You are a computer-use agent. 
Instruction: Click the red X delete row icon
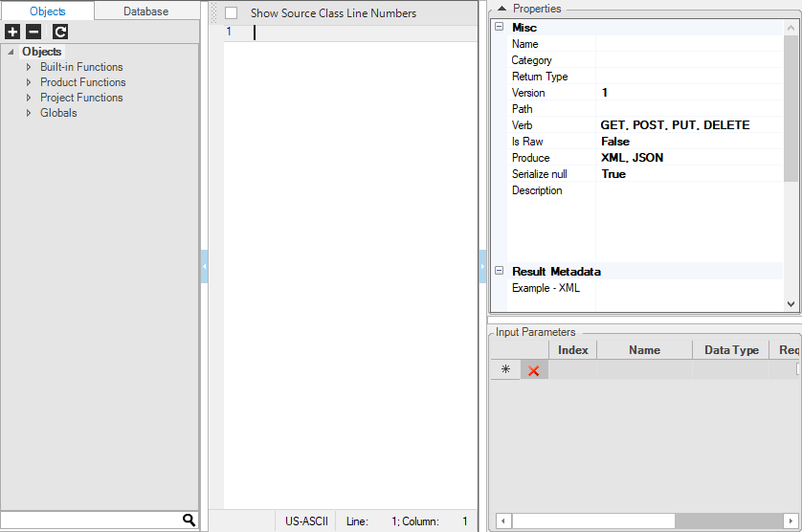point(534,370)
